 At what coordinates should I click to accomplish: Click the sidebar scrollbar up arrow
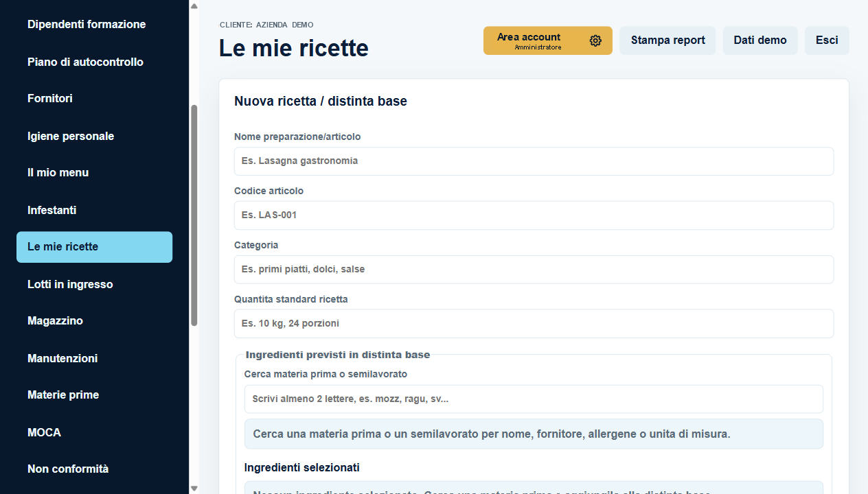tap(194, 5)
